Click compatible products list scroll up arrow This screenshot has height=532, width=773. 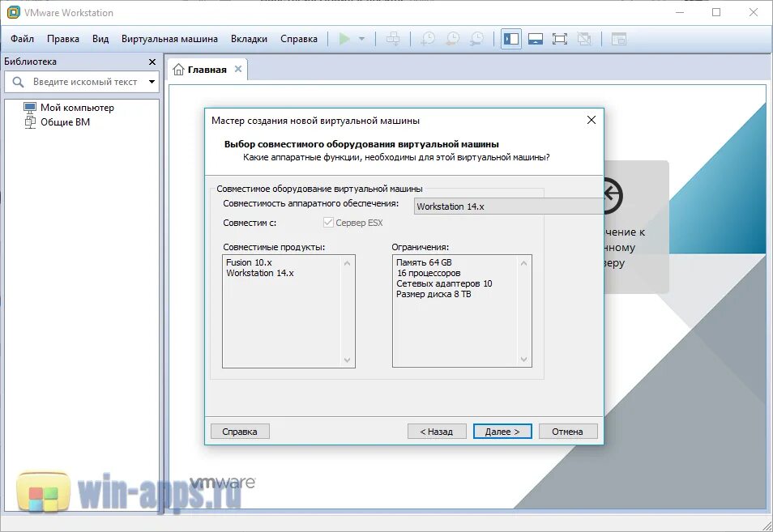347,263
